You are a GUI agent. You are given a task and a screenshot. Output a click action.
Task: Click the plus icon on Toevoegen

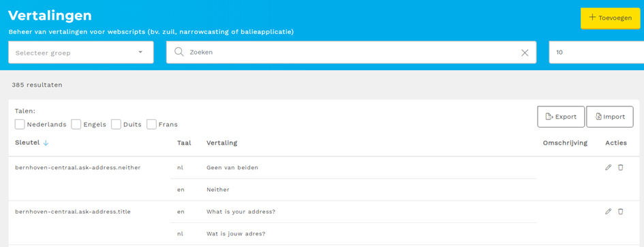[x=592, y=18]
